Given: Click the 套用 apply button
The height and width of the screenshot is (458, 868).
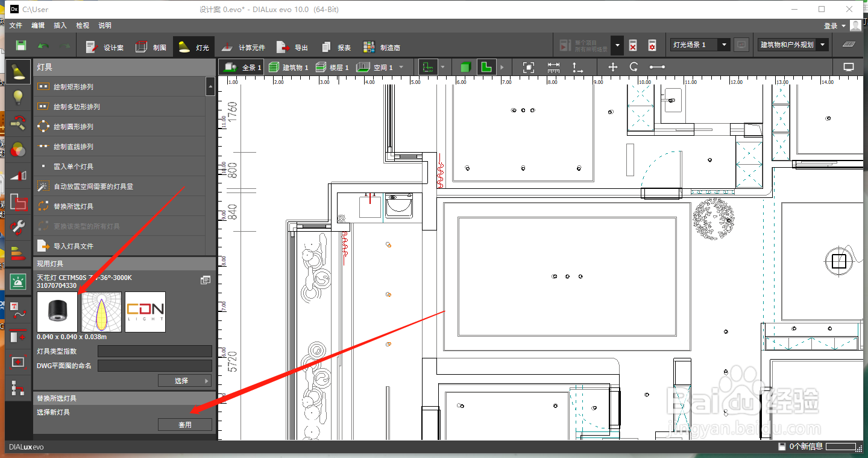Looking at the screenshot, I should click(185, 425).
